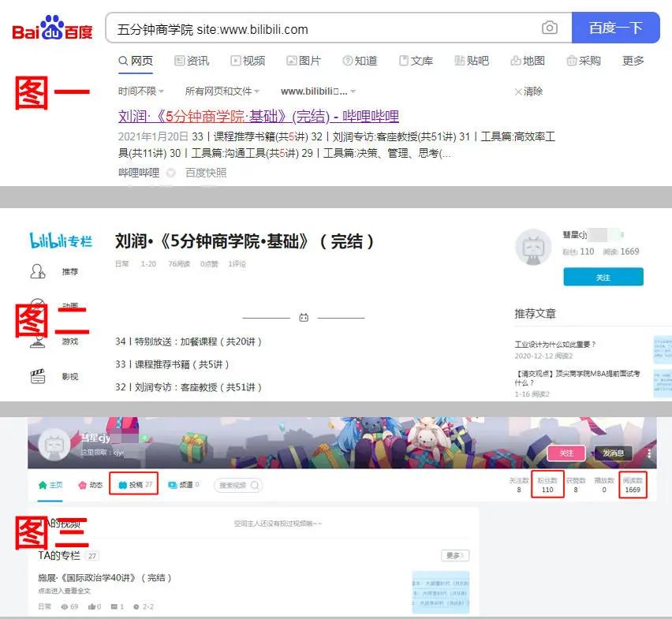Click the blue 关注 button
The image size is (672, 619).
click(x=603, y=277)
